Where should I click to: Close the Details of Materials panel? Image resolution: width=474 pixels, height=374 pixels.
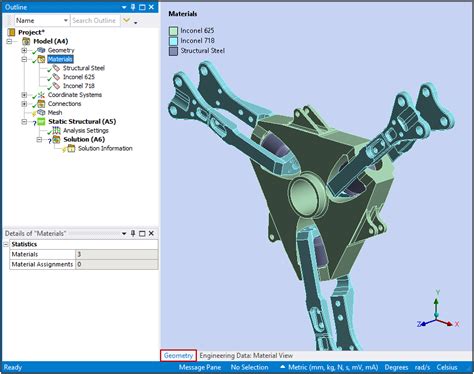tap(151, 233)
